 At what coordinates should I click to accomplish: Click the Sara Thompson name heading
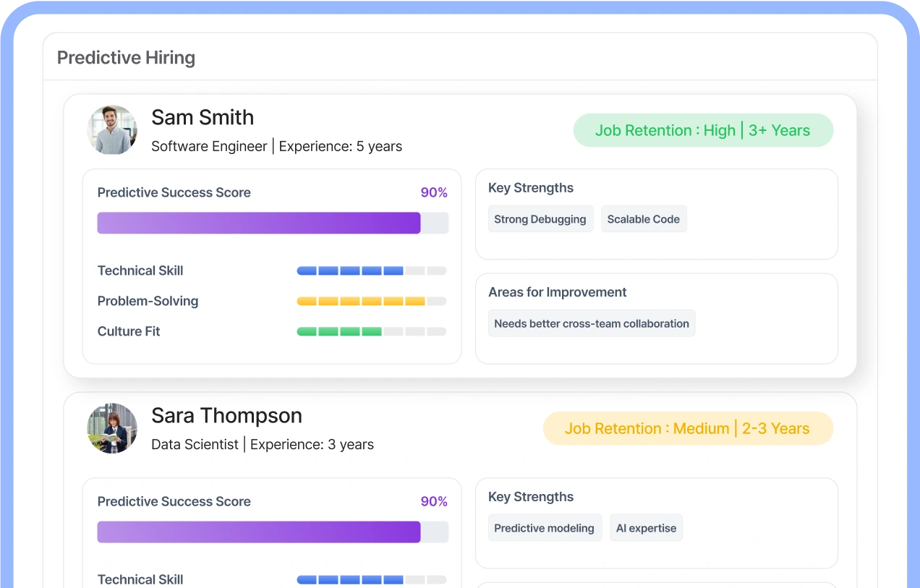tap(226, 416)
